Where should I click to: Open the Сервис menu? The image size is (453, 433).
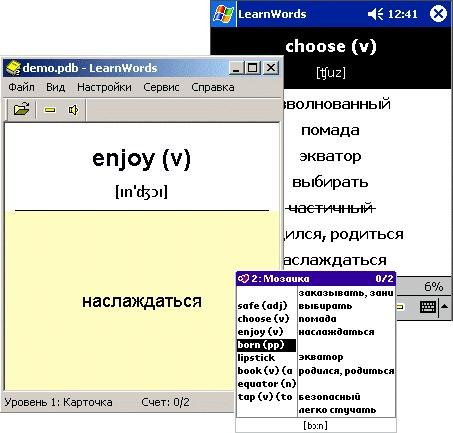click(x=161, y=87)
